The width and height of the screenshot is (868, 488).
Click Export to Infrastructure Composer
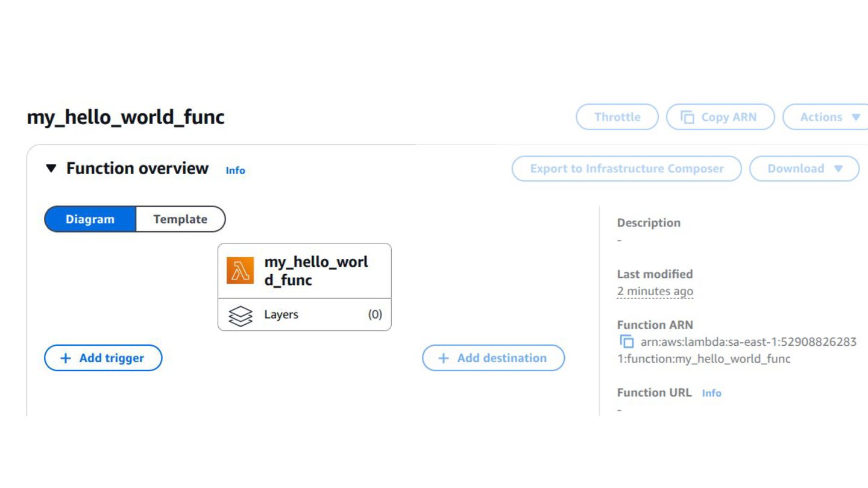[626, 169]
